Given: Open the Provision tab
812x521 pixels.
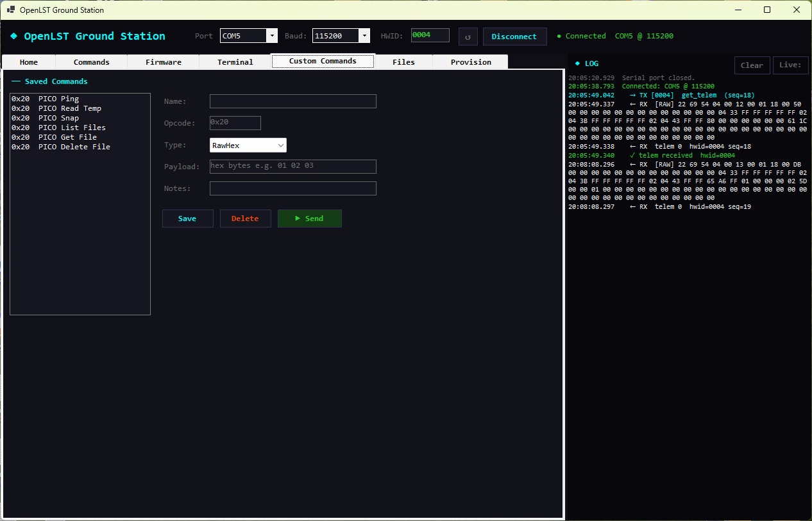Looking at the screenshot, I should pos(470,61).
